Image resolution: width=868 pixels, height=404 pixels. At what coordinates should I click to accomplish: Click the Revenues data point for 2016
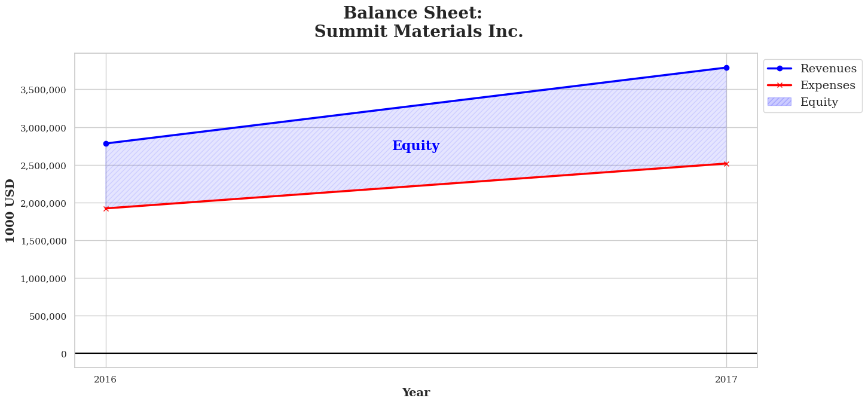106,143
